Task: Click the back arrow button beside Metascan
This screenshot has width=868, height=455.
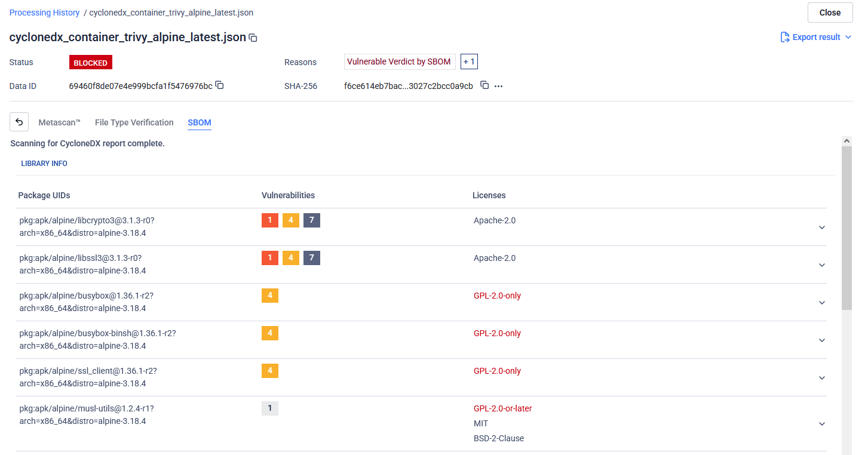Action: (19, 122)
